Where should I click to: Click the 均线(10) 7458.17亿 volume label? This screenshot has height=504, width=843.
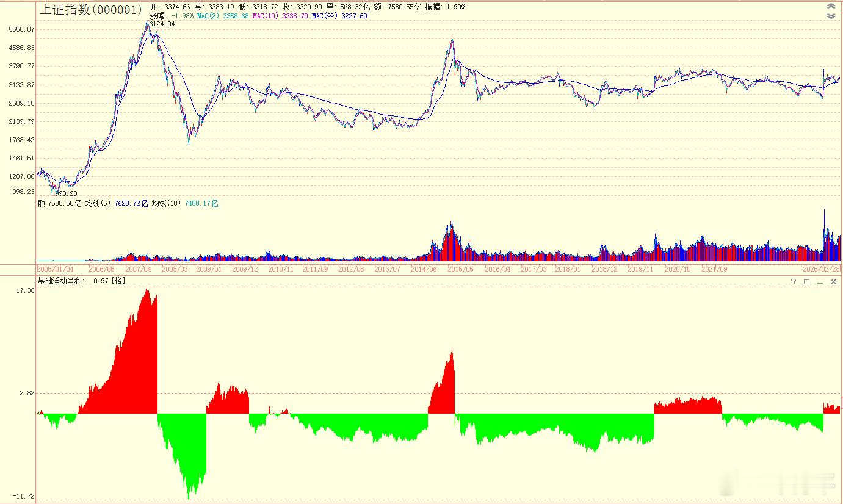[x=185, y=203]
